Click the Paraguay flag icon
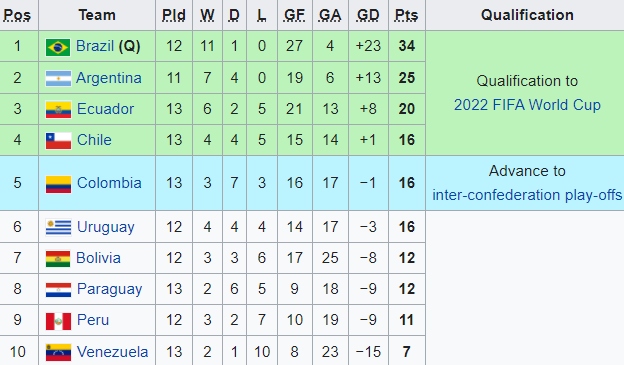The height and width of the screenshot is (365, 624). [x=58, y=289]
